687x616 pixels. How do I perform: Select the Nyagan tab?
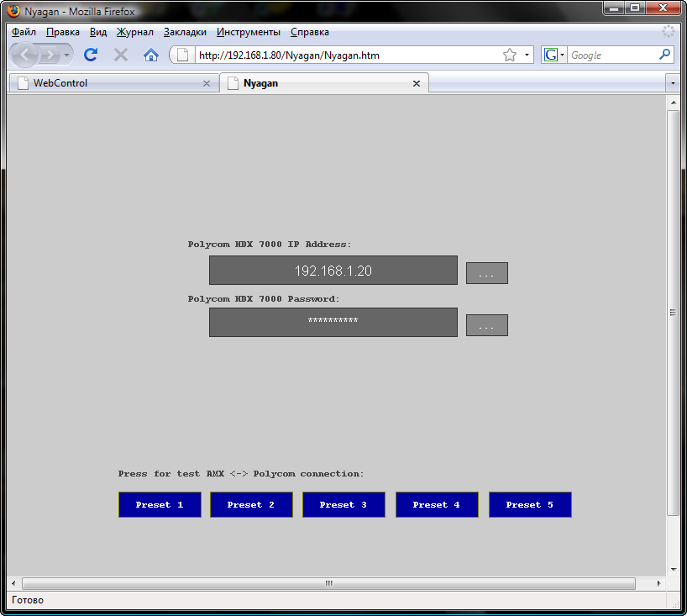[x=324, y=83]
